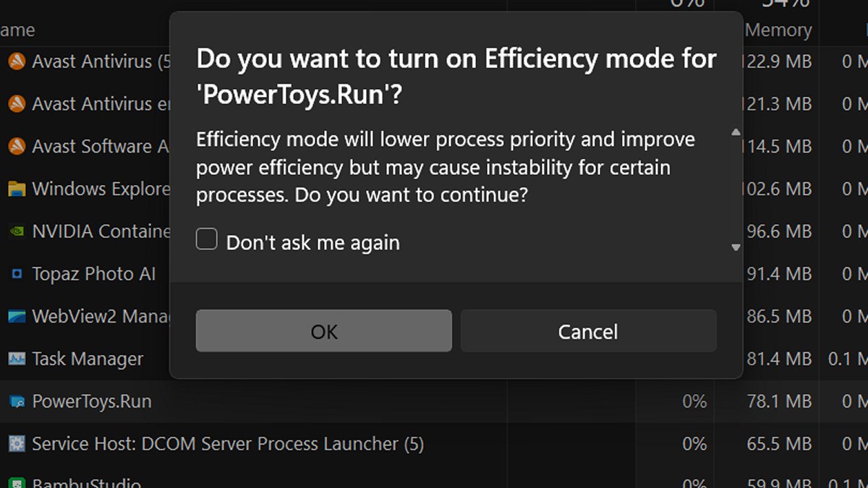Cancel the Efficiency mode dialog
Screen dimensions: 868x488
[x=588, y=331]
